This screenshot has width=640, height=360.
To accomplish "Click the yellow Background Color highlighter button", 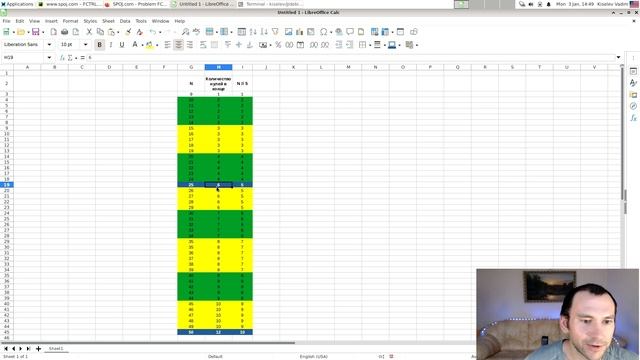I will click(x=149, y=44).
